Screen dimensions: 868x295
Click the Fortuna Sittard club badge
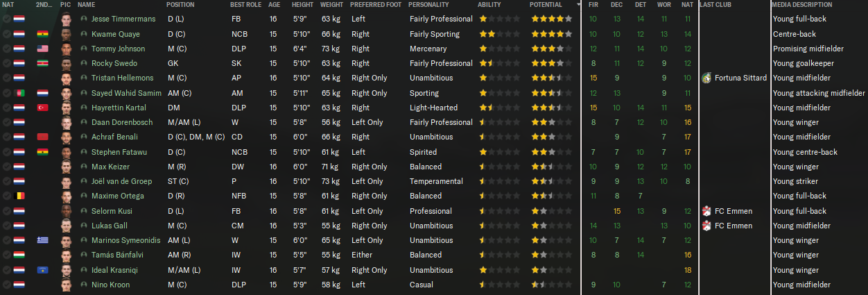point(706,78)
